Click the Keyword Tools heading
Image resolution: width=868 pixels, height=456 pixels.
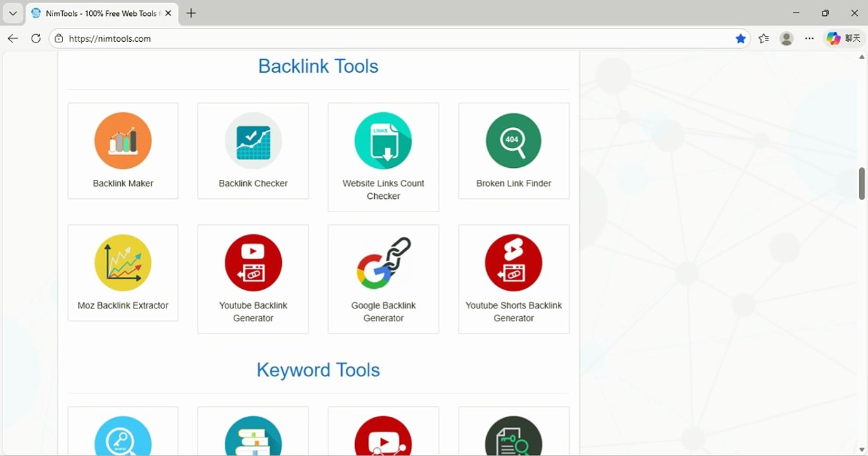point(318,370)
